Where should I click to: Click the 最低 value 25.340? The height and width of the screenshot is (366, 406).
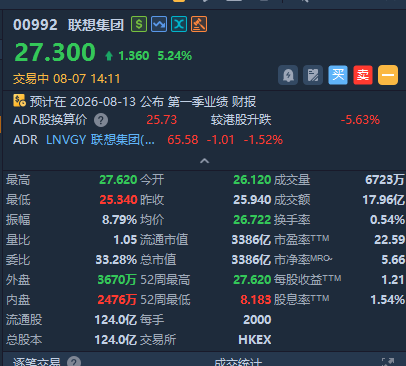click(118, 200)
